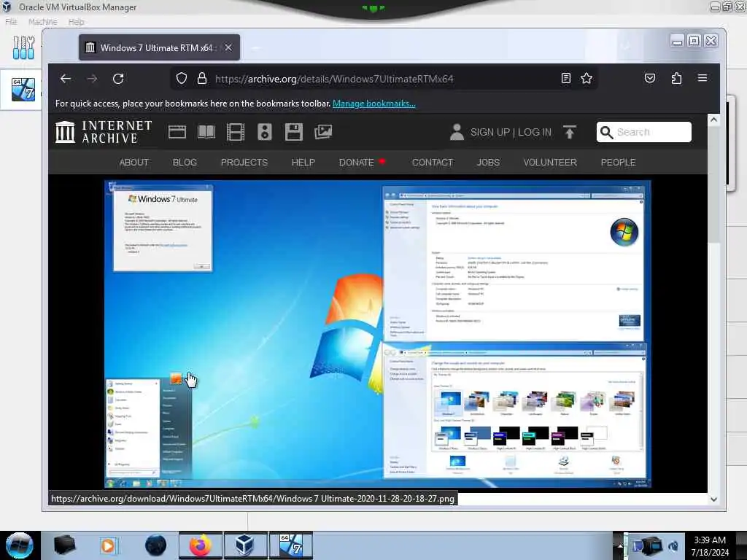Open the extensions puzzle icon

pyautogui.click(x=676, y=78)
